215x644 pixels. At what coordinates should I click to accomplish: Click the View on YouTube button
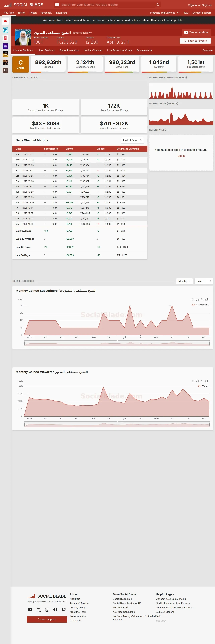click(196, 32)
